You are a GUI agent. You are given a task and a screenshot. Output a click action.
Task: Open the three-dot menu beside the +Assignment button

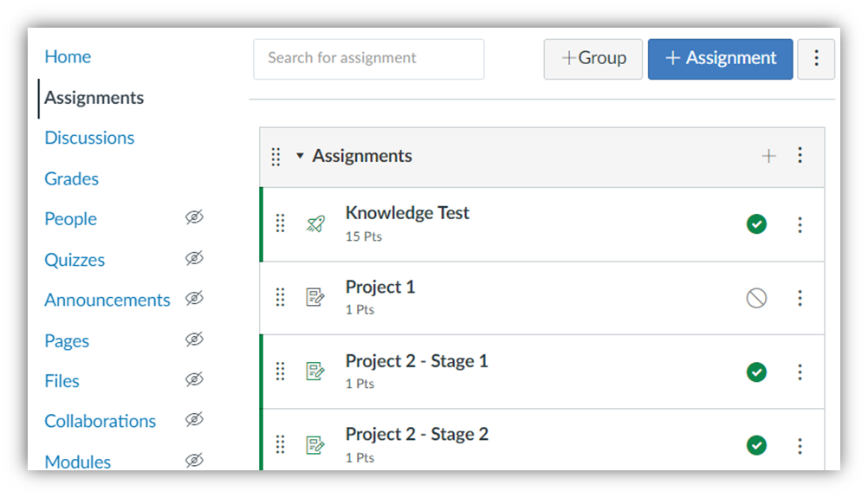pos(816,59)
